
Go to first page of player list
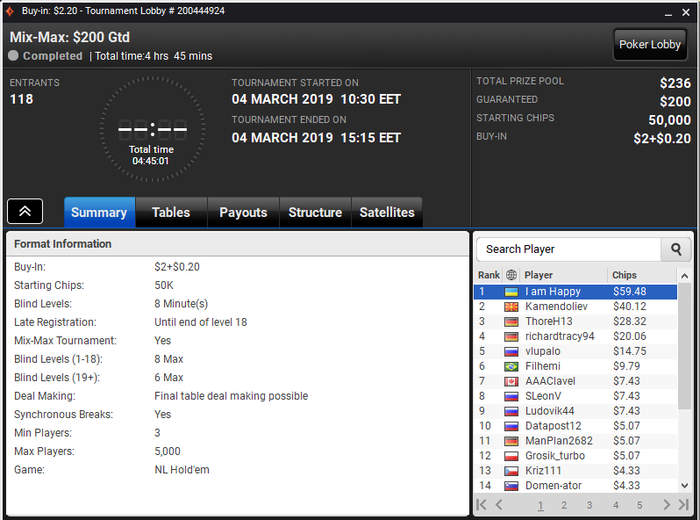click(x=481, y=505)
